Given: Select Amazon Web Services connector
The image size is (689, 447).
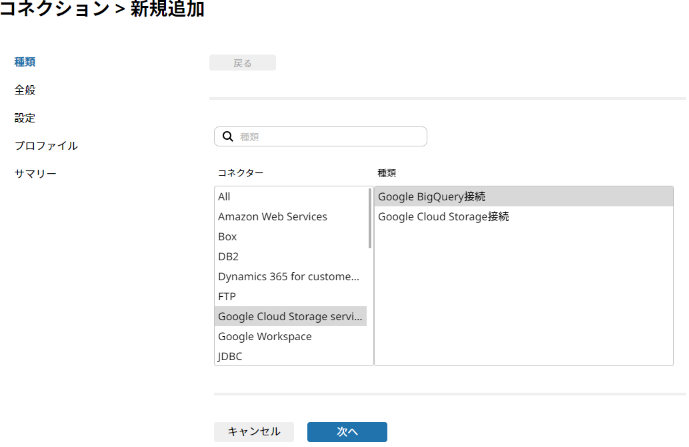Looking at the screenshot, I should 291,216.
